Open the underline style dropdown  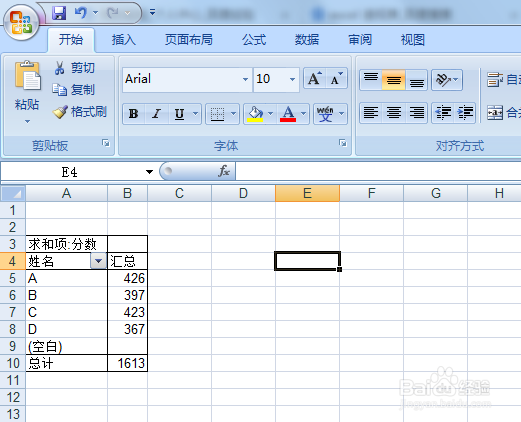pyautogui.click(x=196, y=114)
